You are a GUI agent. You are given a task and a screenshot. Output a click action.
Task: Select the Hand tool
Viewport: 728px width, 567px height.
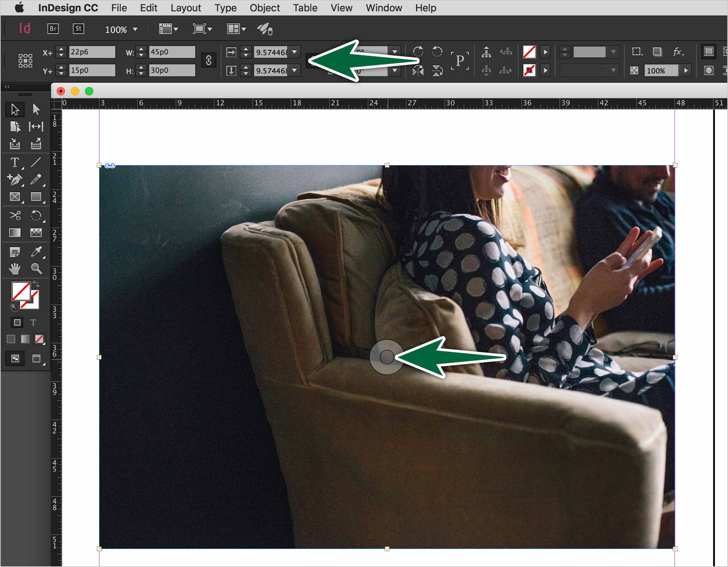pos(15,269)
